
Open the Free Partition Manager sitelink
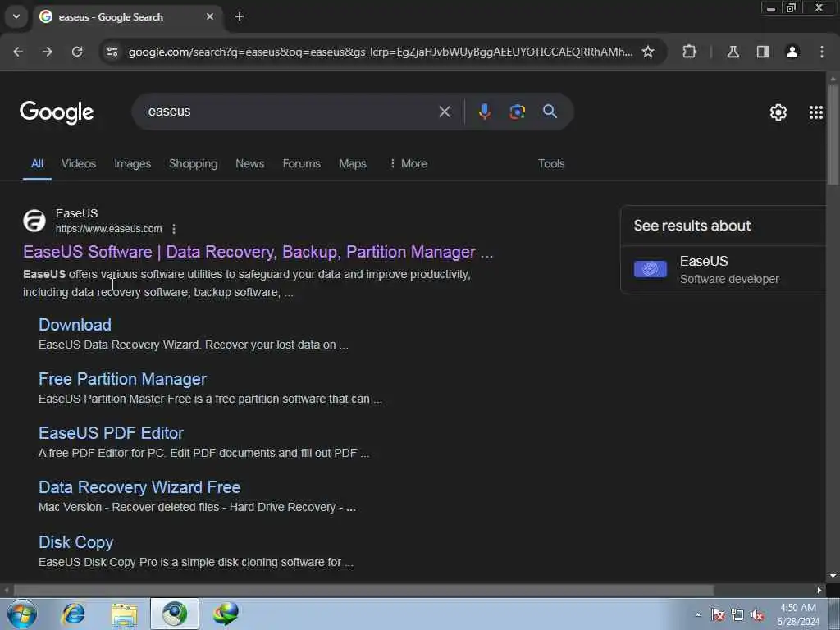pos(122,379)
